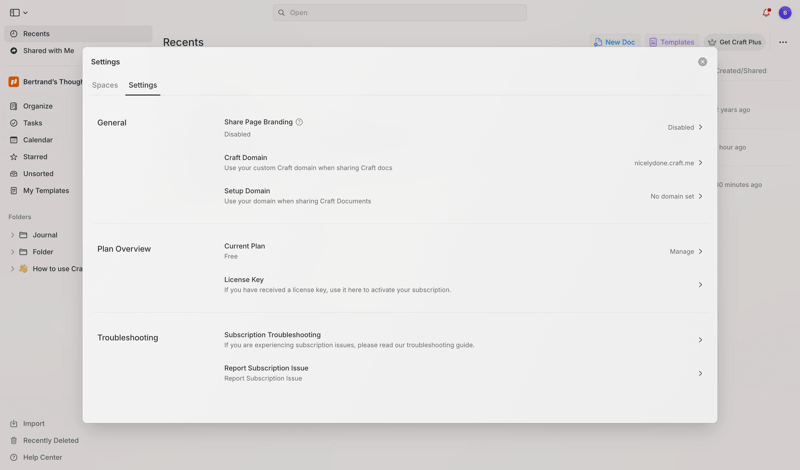
Task: Click the notification bell icon
Action: (766, 13)
